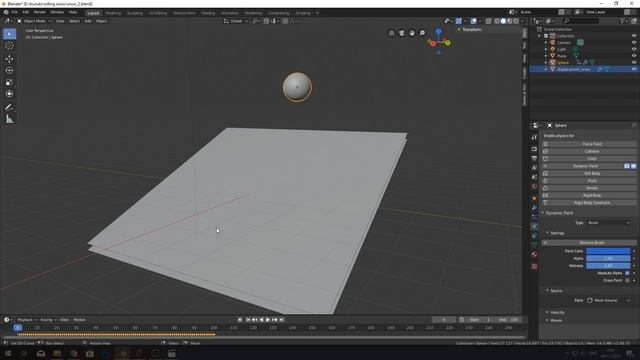Image resolution: width=640 pixels, height=360 pixels.
Task: Open the Window menu
Action: [57, 12]
